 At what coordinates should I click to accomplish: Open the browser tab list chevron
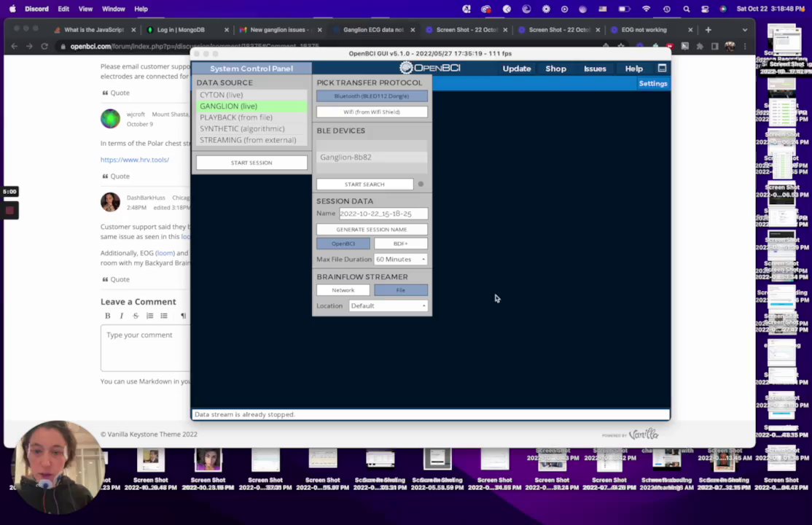(745, 30)
